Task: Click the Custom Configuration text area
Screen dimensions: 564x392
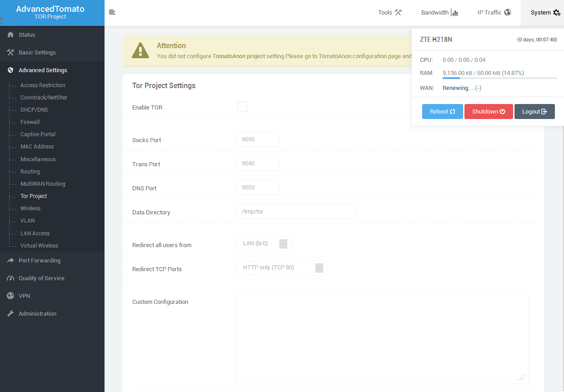Action: point(382,338)
